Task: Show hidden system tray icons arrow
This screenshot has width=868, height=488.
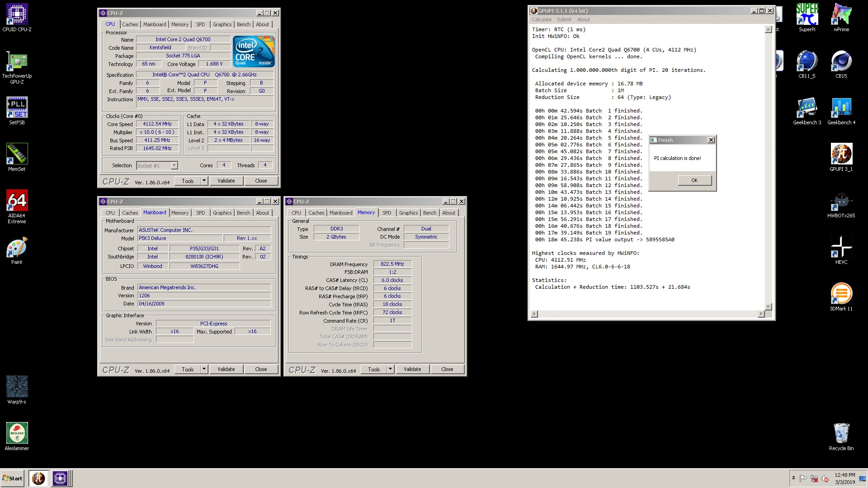Action: pyautogui.click(x=793, y=478)
